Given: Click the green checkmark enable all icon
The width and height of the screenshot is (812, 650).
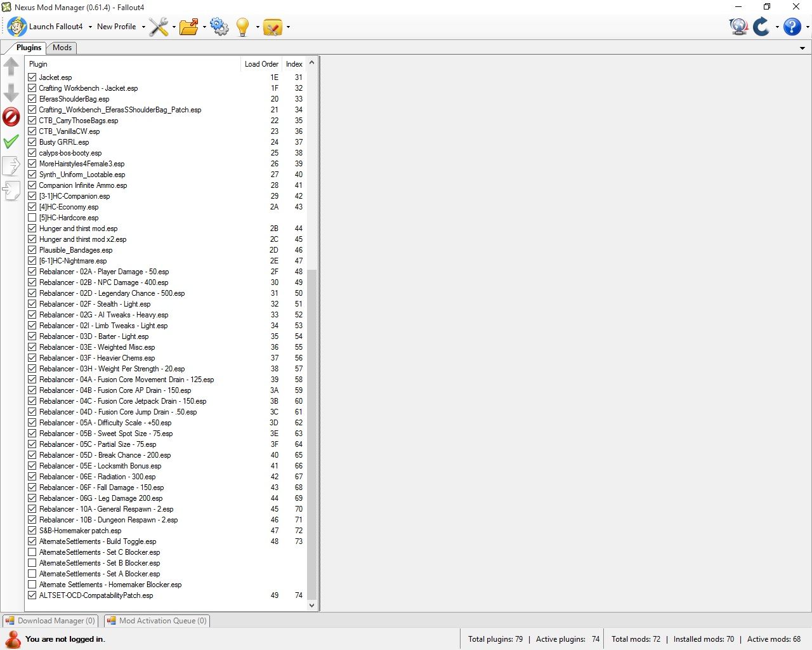Looking at the screenshot, I should pyautogui.click(x=11, y=142).
